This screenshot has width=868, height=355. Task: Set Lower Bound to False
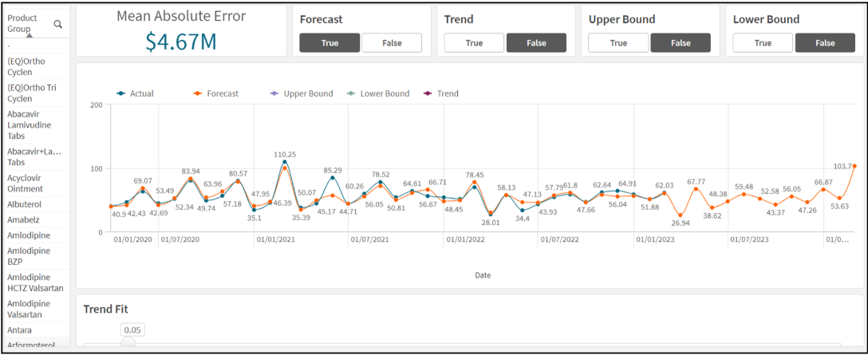(x=826, y=42)
